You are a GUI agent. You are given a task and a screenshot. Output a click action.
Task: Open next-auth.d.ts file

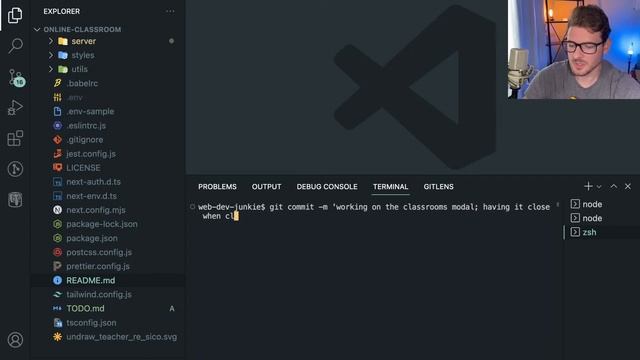coord(93,182)
